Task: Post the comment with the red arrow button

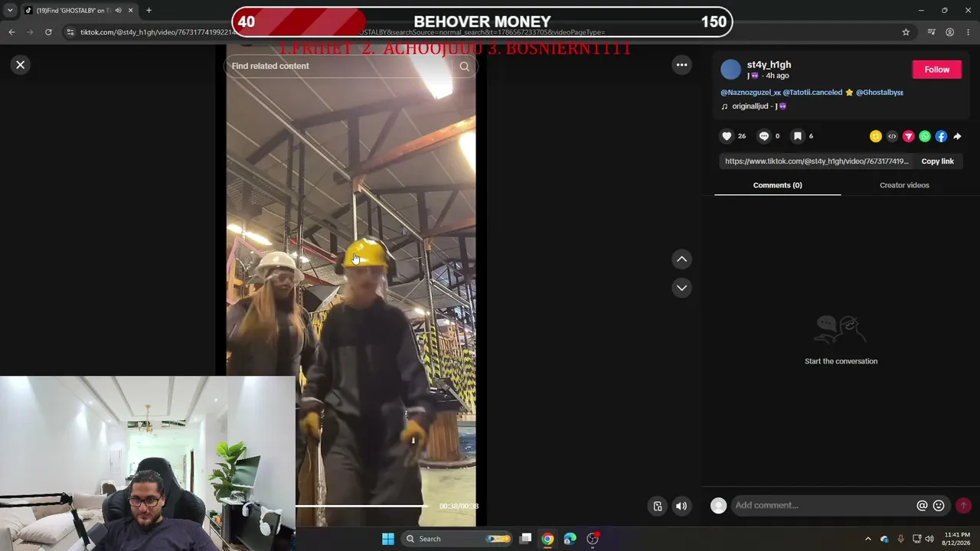Action: pos(963,506)
